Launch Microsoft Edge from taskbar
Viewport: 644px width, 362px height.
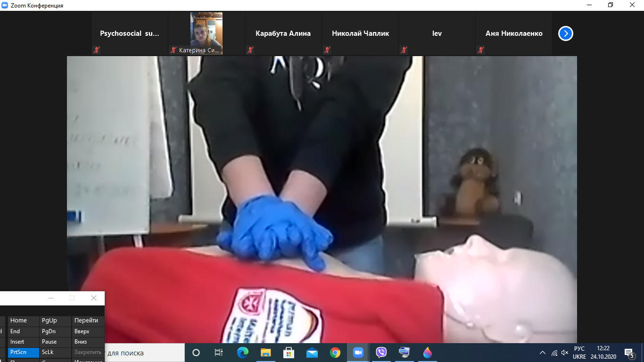click(242, 353)
